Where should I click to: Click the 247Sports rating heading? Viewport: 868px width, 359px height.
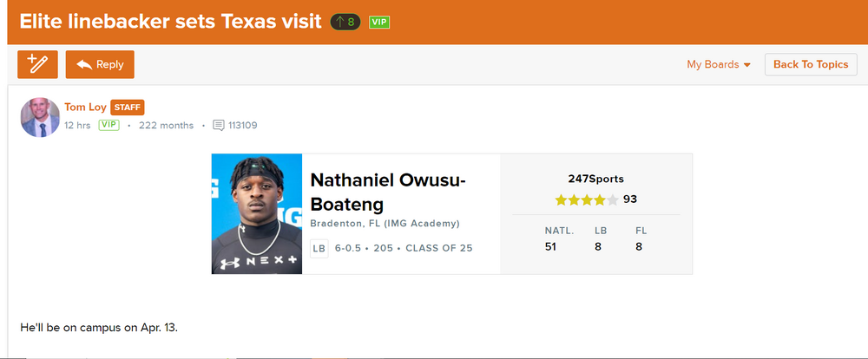point(595,179)
